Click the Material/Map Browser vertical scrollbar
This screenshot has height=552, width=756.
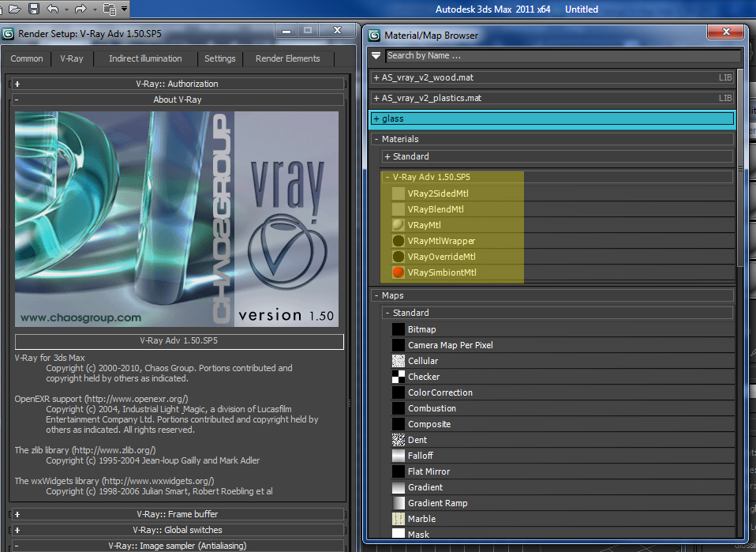point(740,169)
